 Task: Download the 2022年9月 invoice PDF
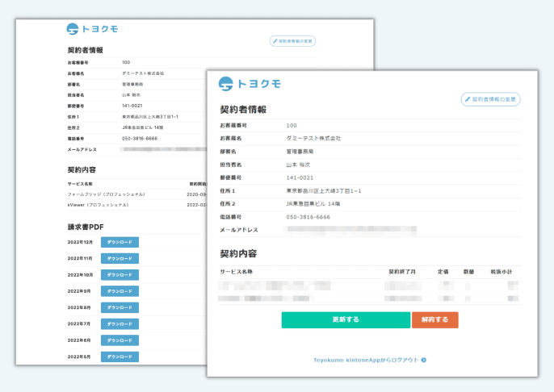pos(120,290)
